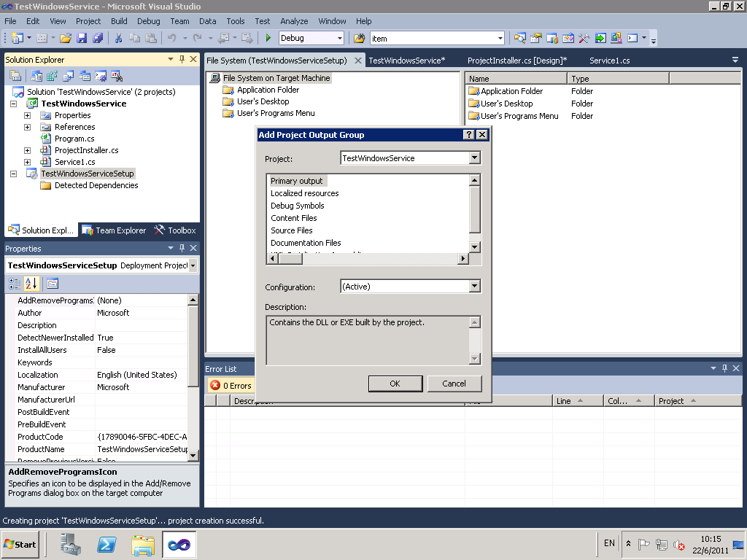This screenshot has width=747, height=560.
Task: Expand the ProjectInstaller.cs node
Action: tap(27, 150)
